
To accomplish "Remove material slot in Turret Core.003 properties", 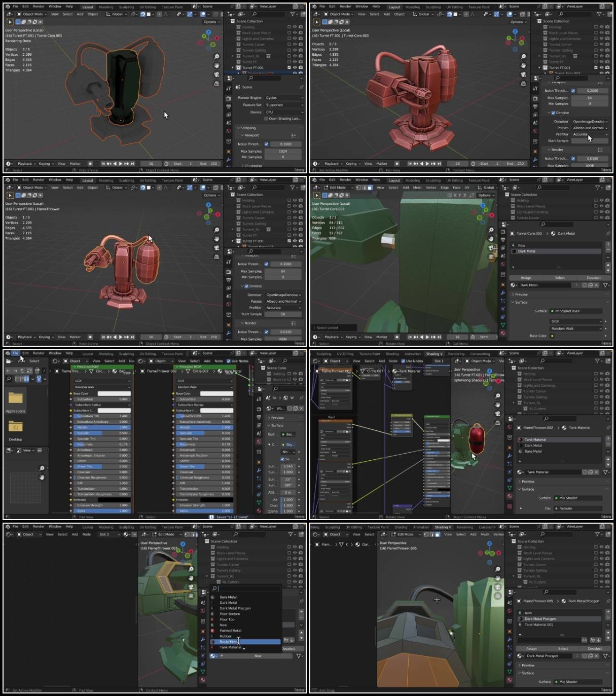I will (x=608, y=250).
